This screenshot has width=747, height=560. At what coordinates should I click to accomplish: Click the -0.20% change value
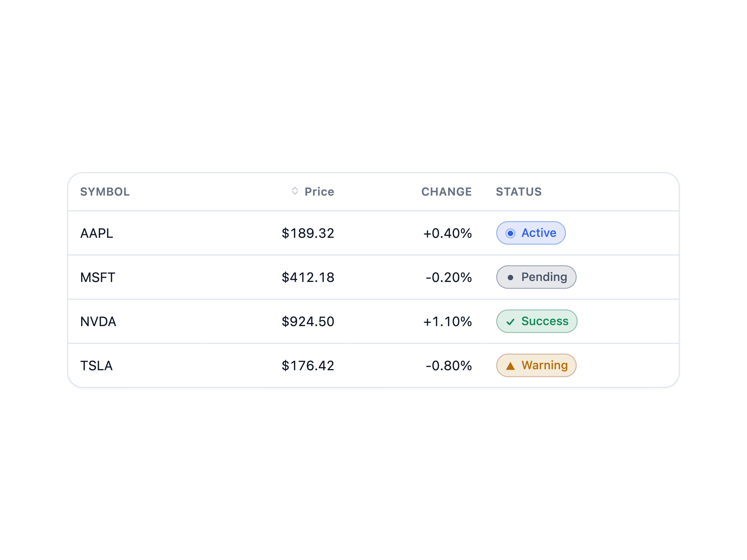448,277
